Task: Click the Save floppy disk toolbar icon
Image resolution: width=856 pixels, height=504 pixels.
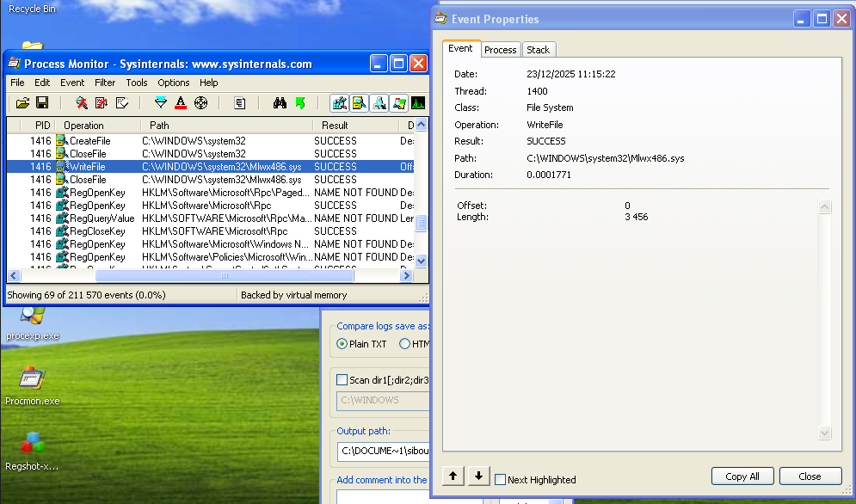Action: pyautogui.click(x=41, y=103)
